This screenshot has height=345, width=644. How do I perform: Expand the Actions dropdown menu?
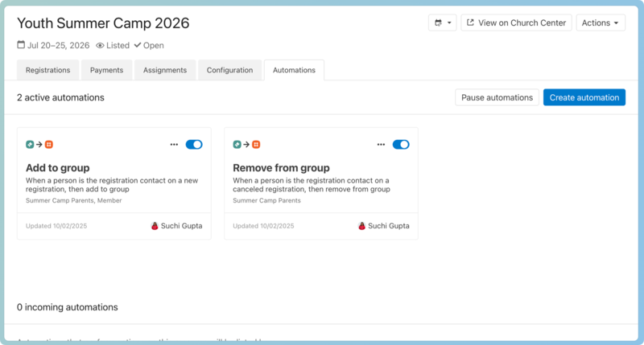pyautogui.click(x=601, y=23)
